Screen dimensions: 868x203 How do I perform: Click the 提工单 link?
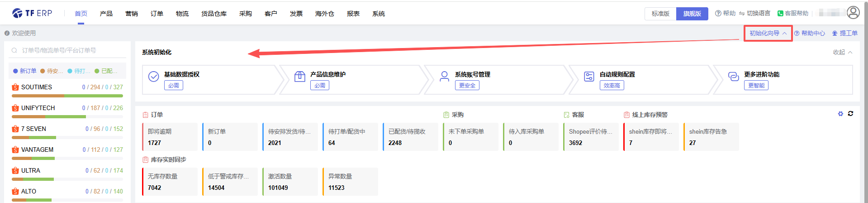click(845, 33)
